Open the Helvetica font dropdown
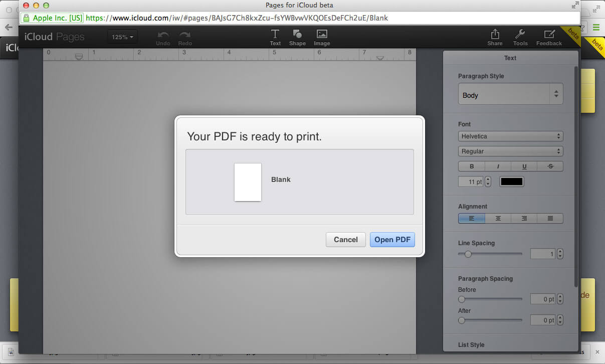Viewport: 605px width, 364px height. click(x=510, y=136)
